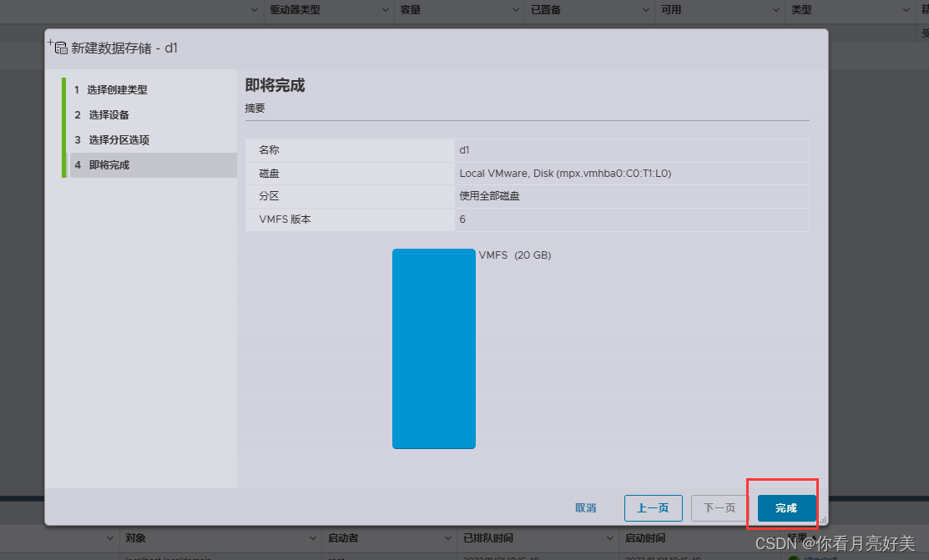Click the disabled 下一页 button
The image size is (929, 560).
(719, 508)
